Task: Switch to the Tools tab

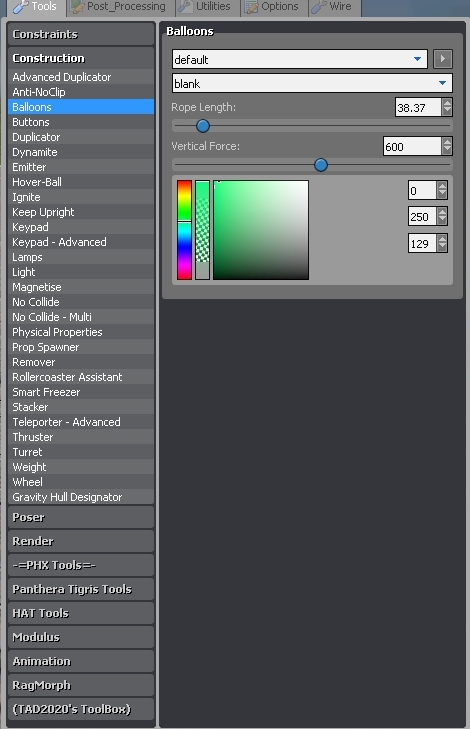Action: [x=35, y=7]
